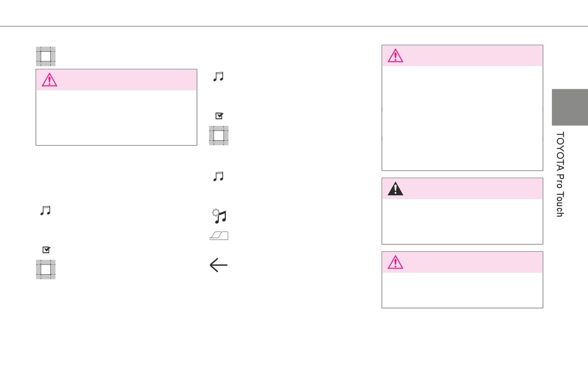Click the music note with gear settings icon
The height and width of the screenshot is (392, 588).
[219, 216]
